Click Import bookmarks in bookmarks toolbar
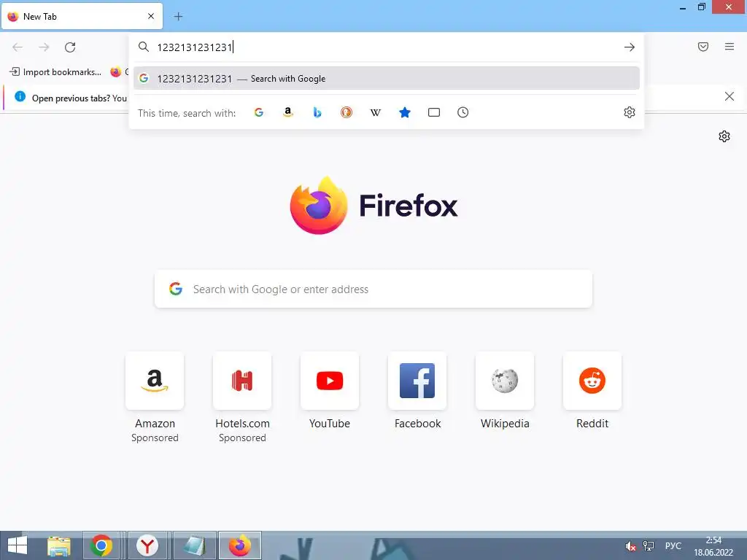The image size is (747, 560). [55, 72]
